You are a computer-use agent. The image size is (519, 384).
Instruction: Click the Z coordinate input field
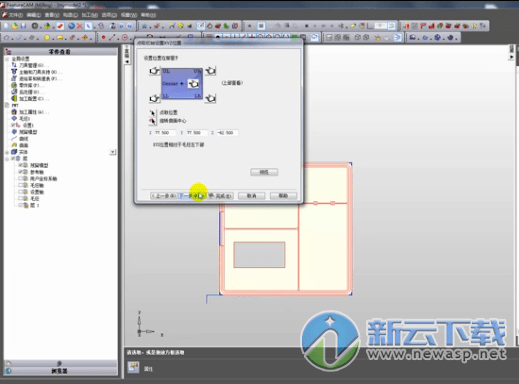point(227,133)
